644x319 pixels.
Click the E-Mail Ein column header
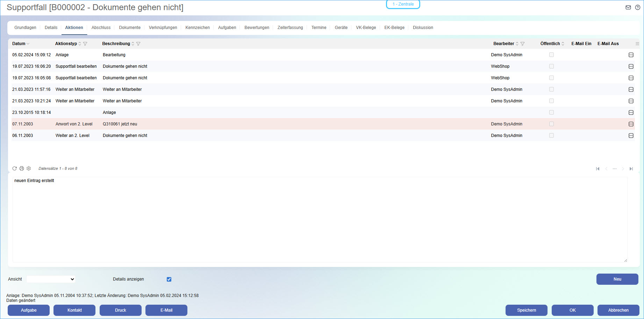click(581, 44)
